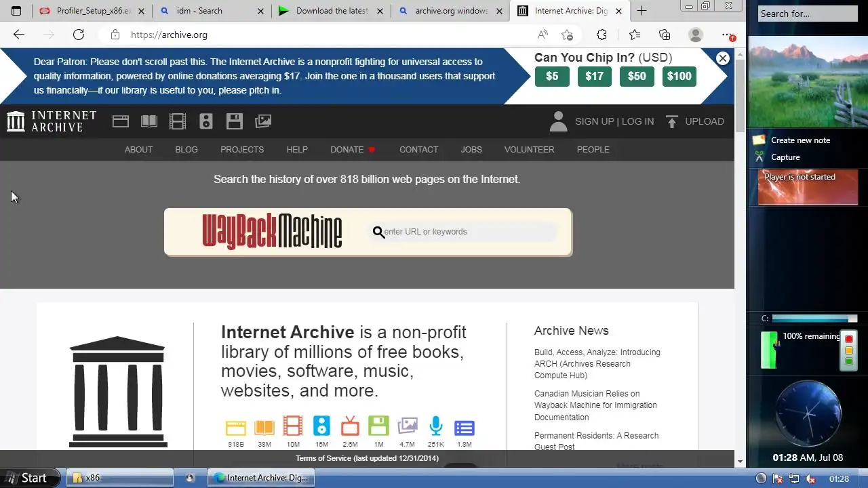Open the JOBS menu item

471,150
